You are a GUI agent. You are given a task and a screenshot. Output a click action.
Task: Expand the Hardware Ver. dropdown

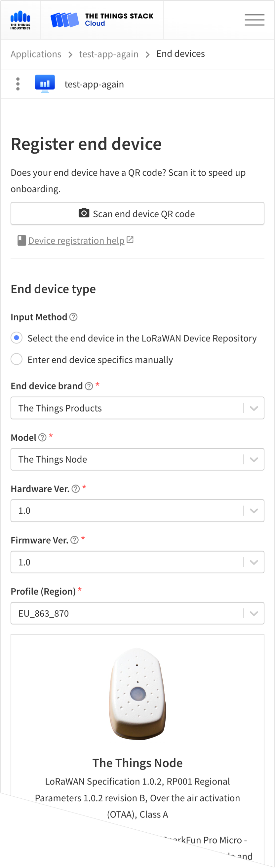pos(254,511)
